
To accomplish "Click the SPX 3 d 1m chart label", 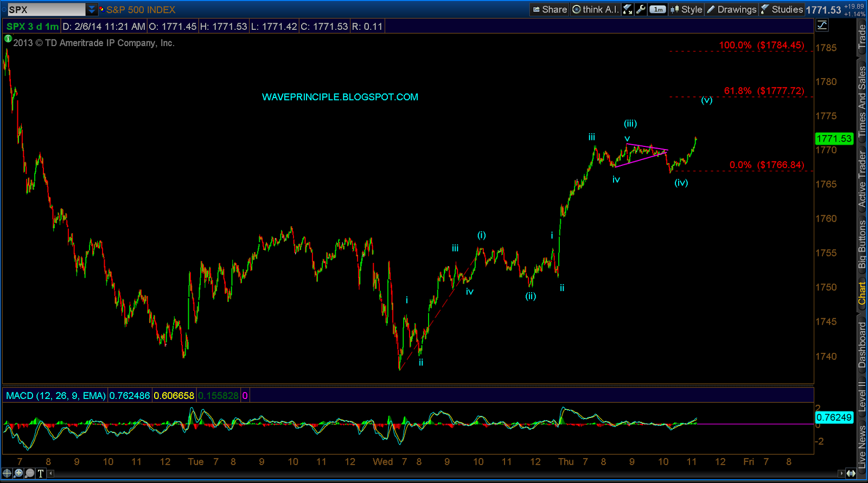I will (x=33, y=27).
